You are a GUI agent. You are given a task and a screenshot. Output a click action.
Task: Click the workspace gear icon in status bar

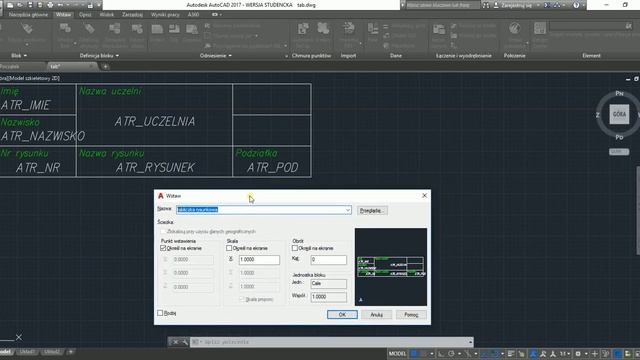click(x=578, y=353)
